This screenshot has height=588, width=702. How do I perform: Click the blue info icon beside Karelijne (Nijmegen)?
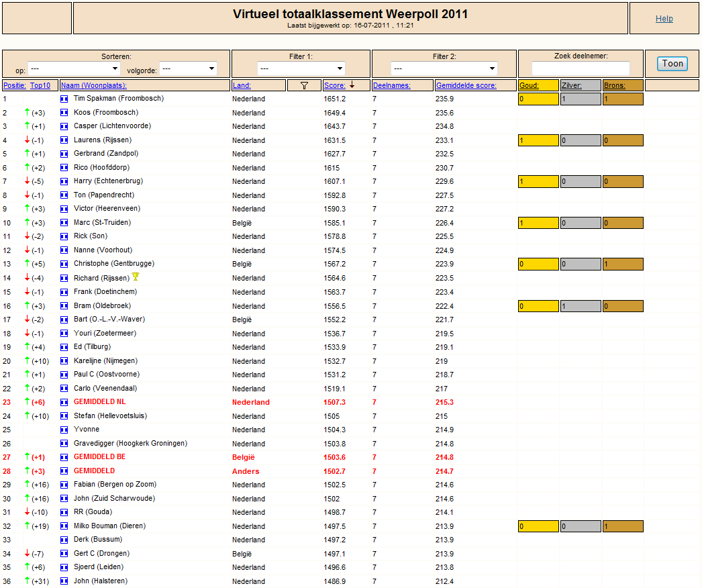[64, 361]
